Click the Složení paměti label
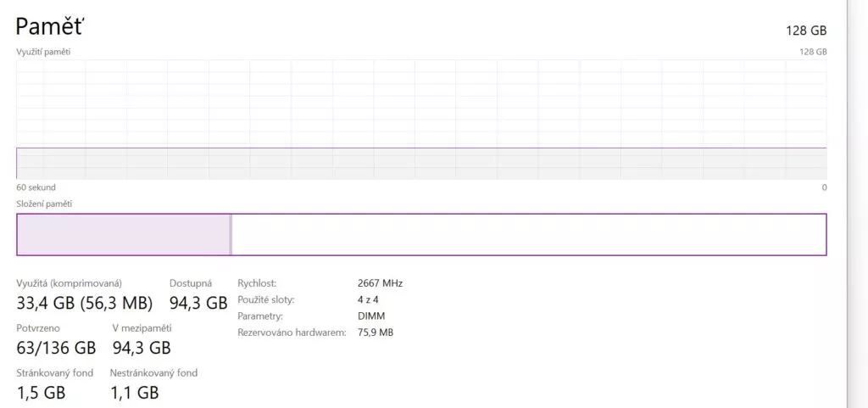Image resolution: width=868 pixels, height=408 pixels. (44, 204)
